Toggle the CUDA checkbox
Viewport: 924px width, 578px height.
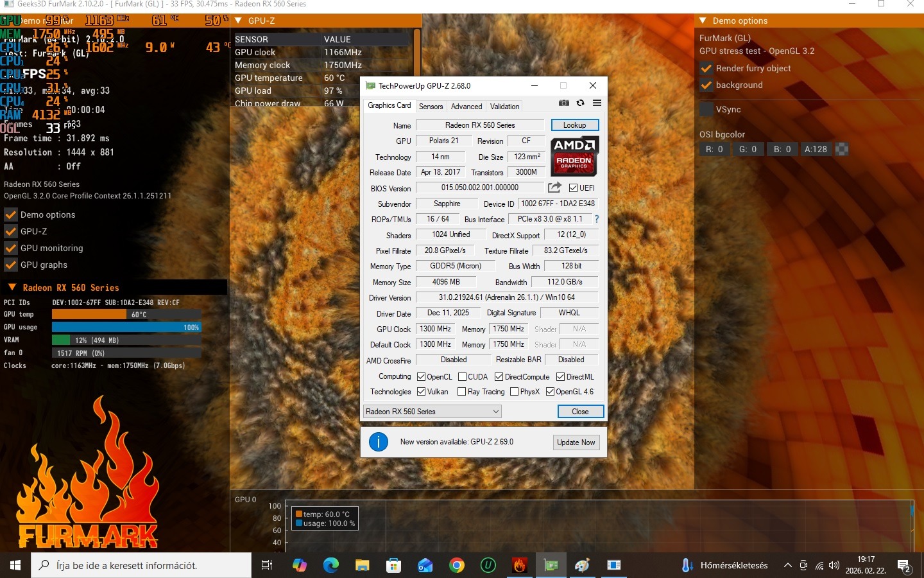tap(462, 377)
